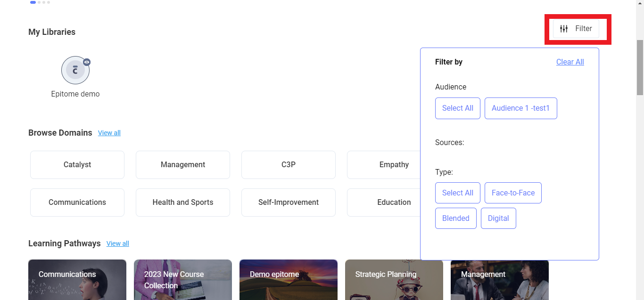Open the C3P domain

pyautogui.click(x=288, y=164)
